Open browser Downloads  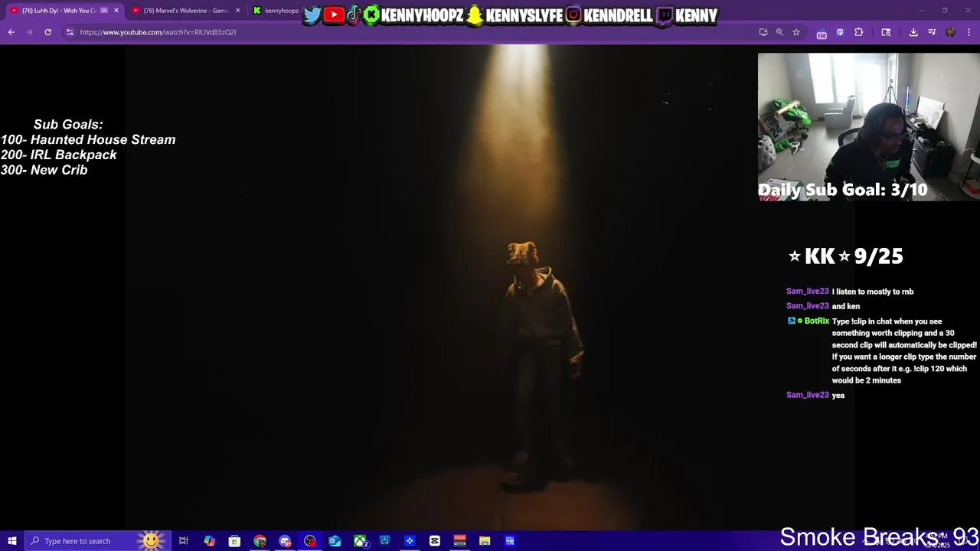(x=913, y=32)
